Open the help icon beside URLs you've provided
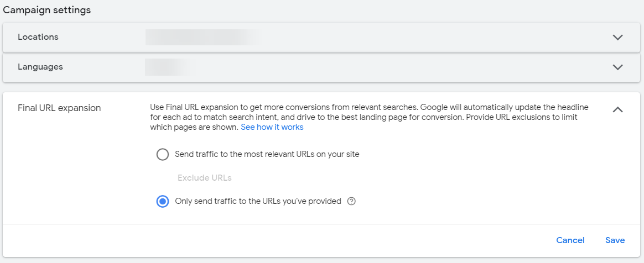The width and height of the screenshot is (644, 263). point(351,201)
